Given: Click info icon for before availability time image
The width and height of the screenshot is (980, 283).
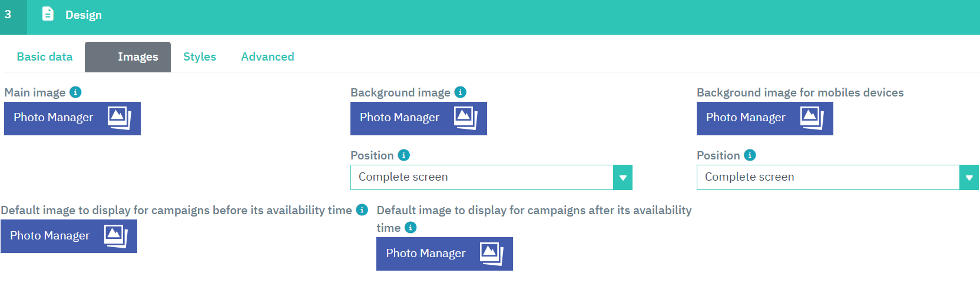Looking at the screenshot, I should [x=362, y=210].
